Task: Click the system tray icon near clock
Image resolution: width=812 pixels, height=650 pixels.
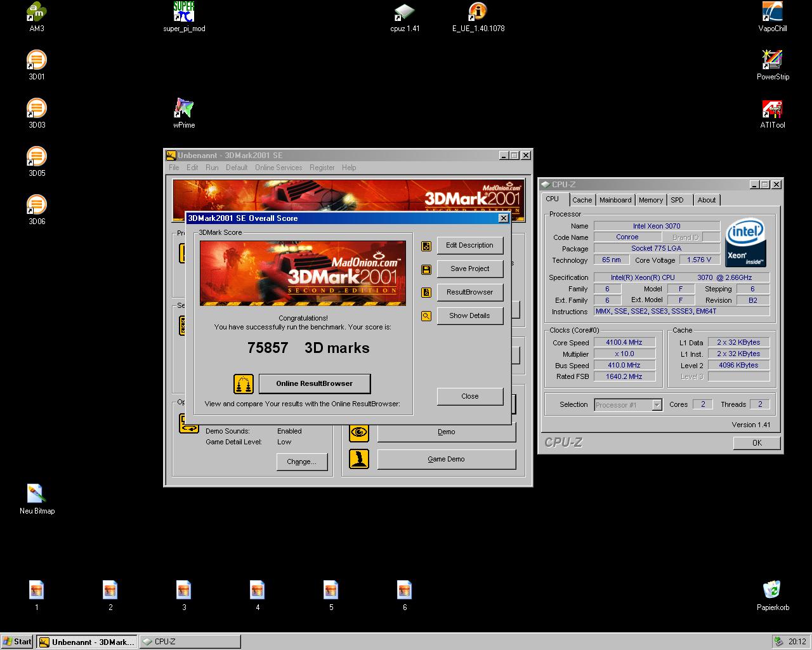Action: coord(778,642)
